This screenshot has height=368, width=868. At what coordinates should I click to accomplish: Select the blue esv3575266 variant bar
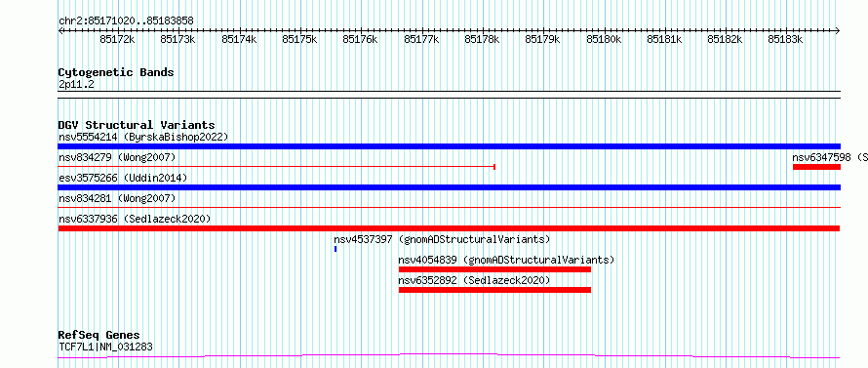click(x=449, y=187)
